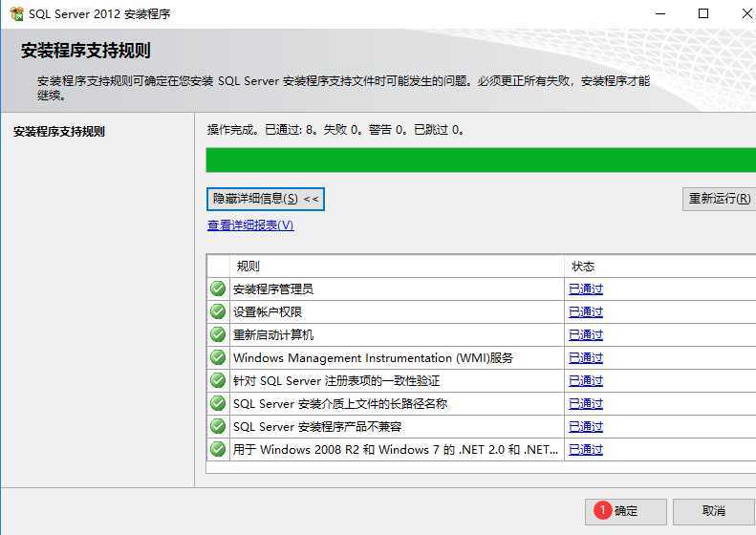This screenshot has width=756, height=535.
Task: Click green check icon beside 安装程序产品不兼容
Action: [x=218, y=426]
